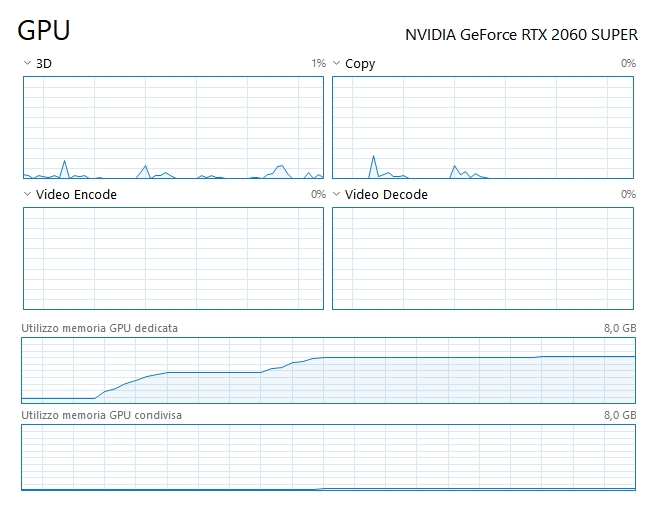Click the 8,0 GB value for shared memory
The width and height of the screenshot is (645, 506).
[x=620, y=415]
